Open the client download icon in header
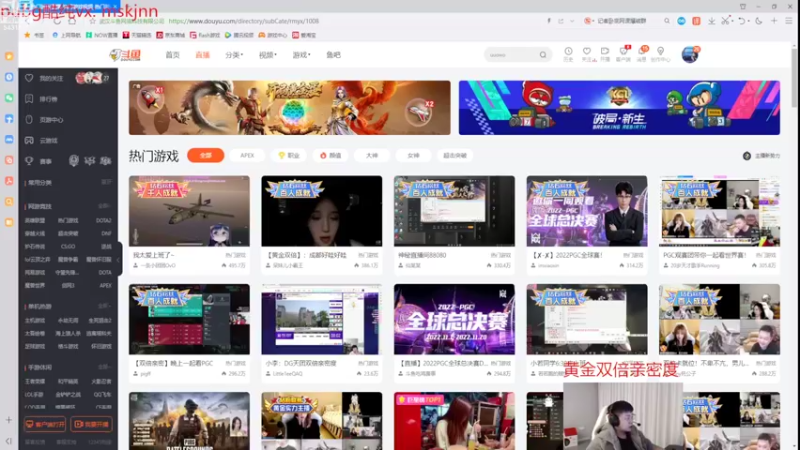The width and height of the screenshot is (800, 450). point(623,52)
